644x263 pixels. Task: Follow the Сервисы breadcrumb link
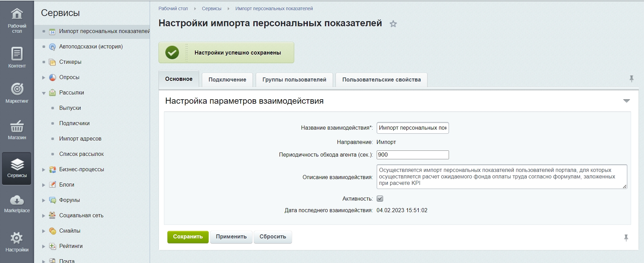[x=211, y=9]
